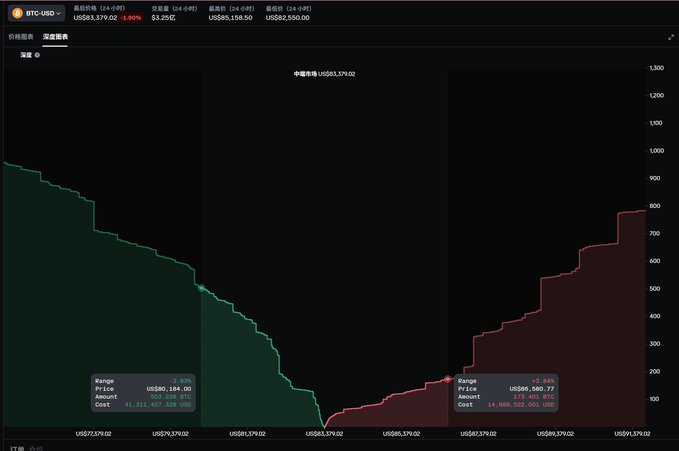Click the -1.90% price change badge
This screenshot has height=451, width=679.
pos(131,18)
